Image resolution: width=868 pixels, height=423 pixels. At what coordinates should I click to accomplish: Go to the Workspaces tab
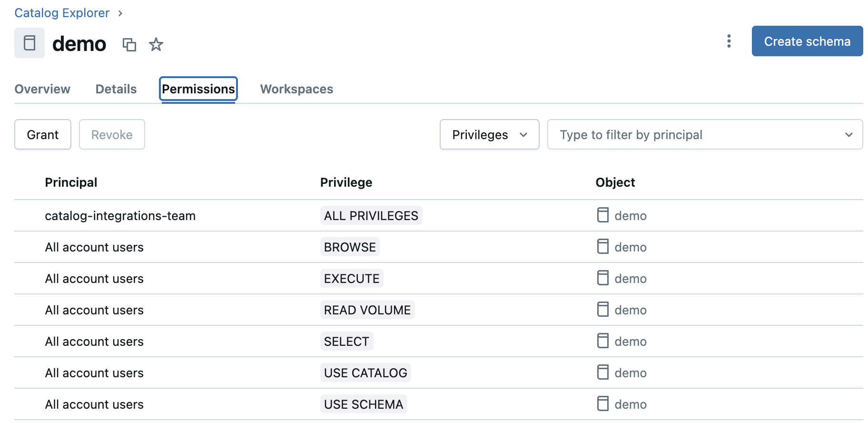[x=296, y=89]
